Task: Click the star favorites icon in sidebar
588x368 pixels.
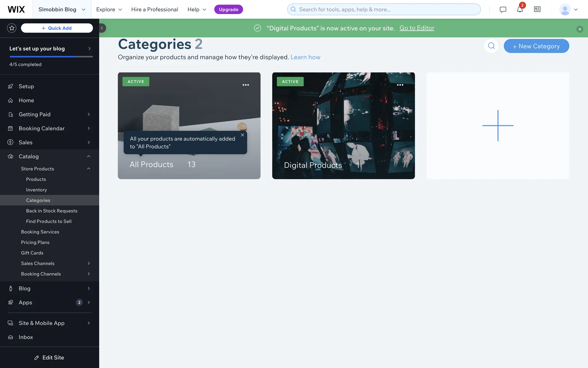Action: click(x=12, y=28)
